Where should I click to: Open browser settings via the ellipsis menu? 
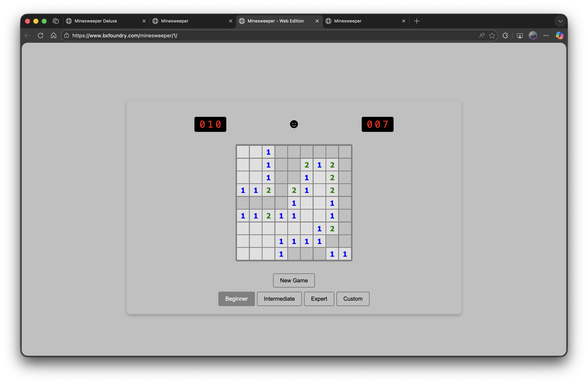click(546, 35)
